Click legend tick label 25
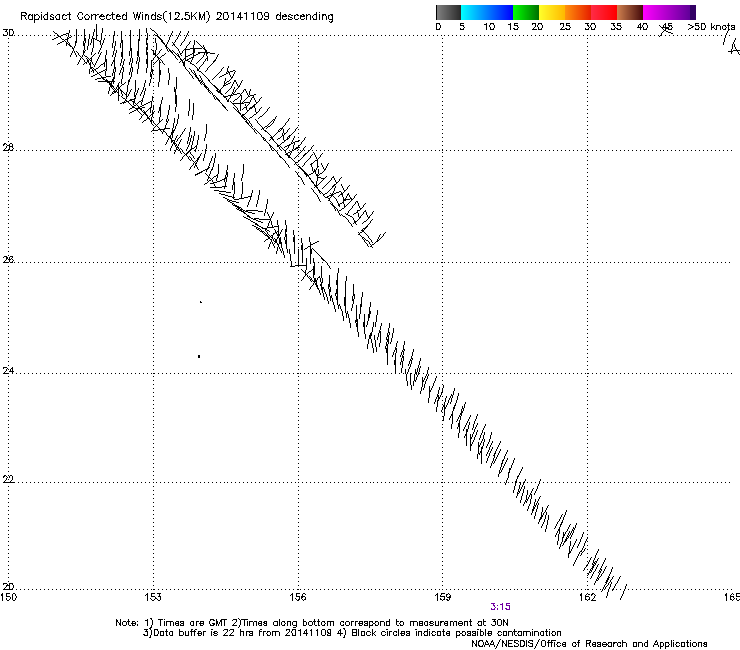 click(565, 27)
